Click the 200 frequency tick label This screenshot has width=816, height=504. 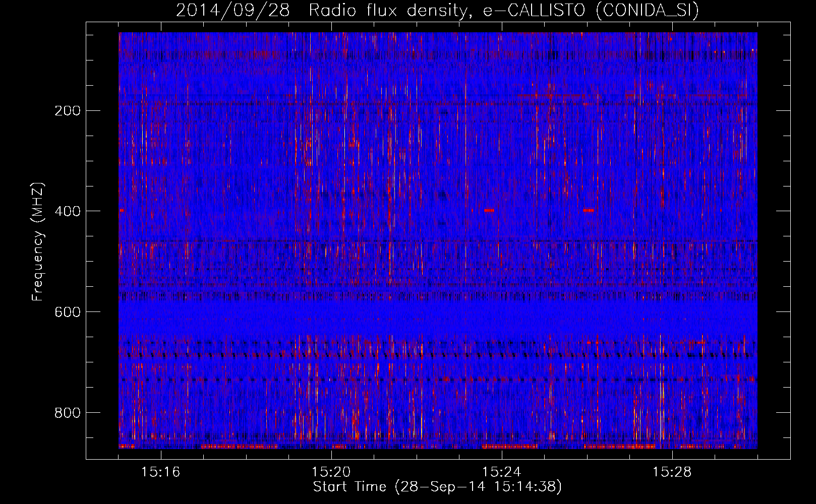pyautogui.click(x=67, y=111)
